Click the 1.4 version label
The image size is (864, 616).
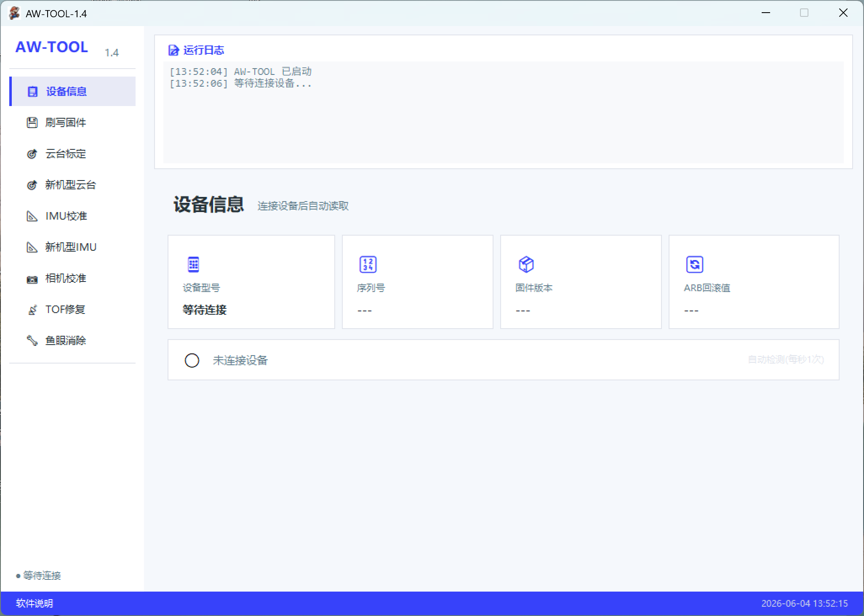(112, 53)
